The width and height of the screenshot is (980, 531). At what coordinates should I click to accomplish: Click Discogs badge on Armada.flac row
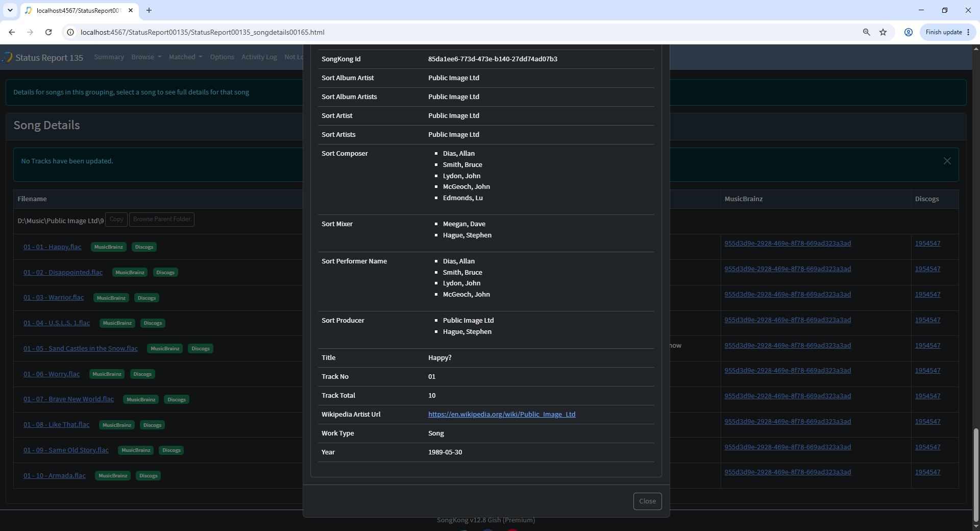[x=149, y=476]
